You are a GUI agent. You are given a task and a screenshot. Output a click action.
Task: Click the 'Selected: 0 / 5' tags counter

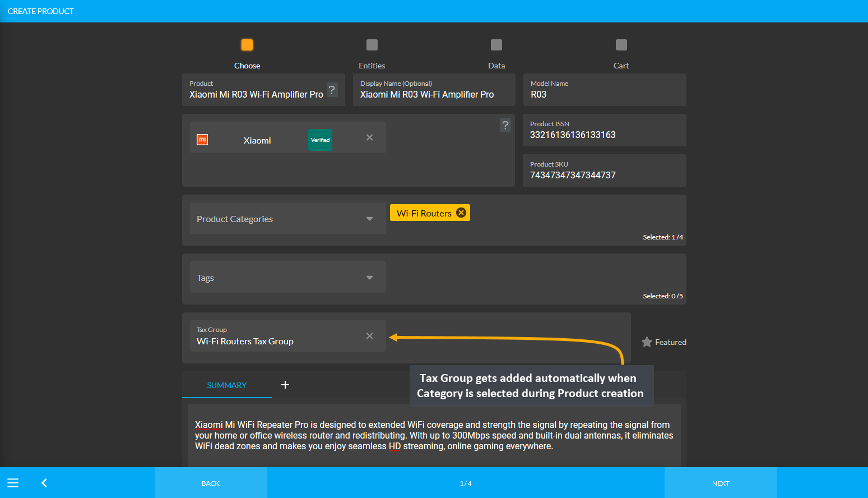[x=663, y=296]
